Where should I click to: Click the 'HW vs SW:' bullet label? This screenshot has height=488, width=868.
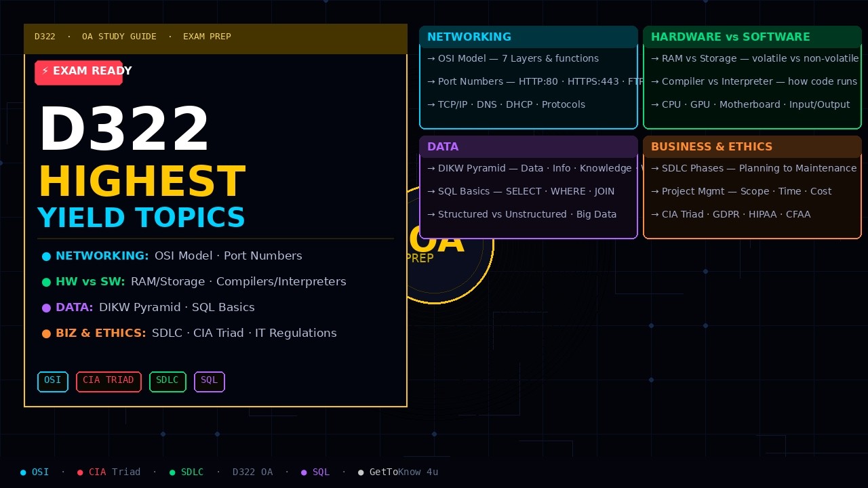[x=90, y=281]
